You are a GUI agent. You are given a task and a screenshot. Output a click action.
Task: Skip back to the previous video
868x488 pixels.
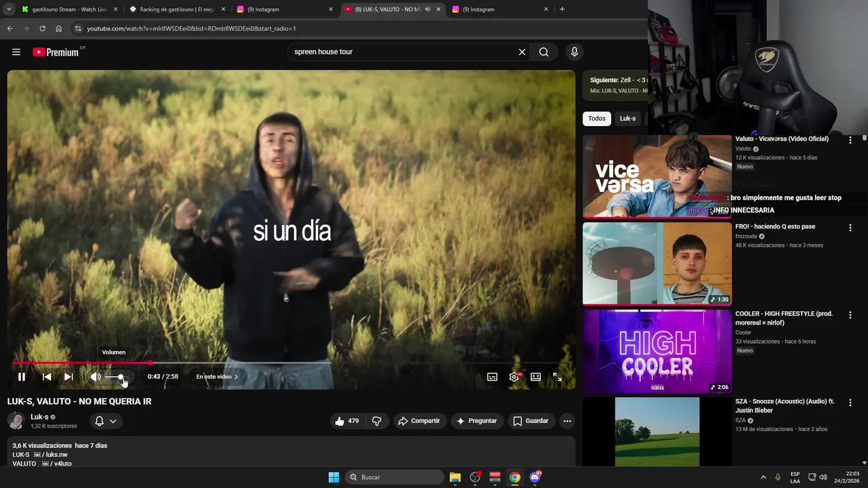[47, 377]
